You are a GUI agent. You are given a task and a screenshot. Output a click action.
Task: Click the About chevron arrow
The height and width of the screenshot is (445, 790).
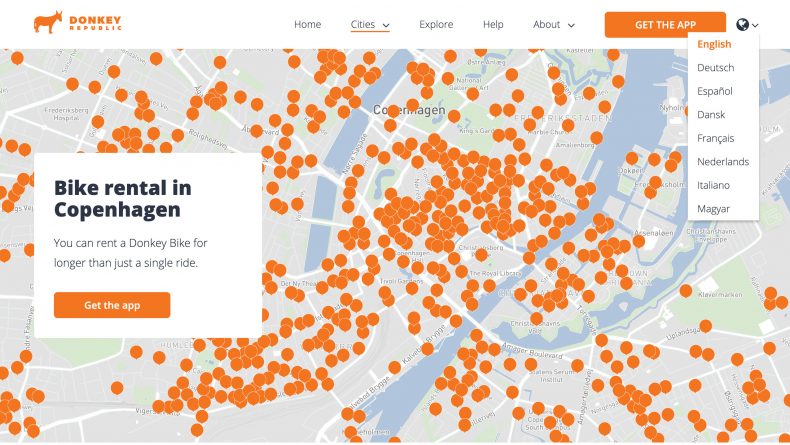point(571,25)
